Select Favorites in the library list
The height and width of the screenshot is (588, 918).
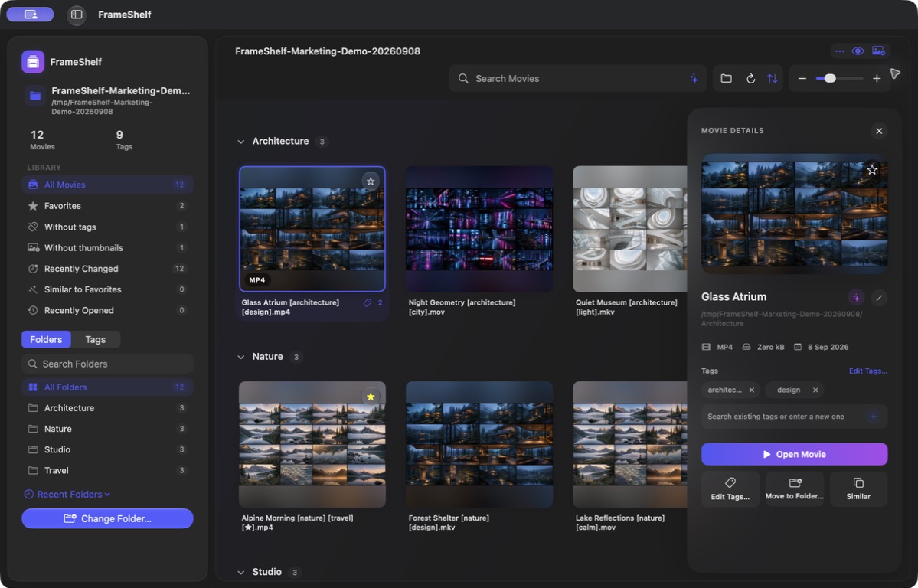(x=107, y=205)
